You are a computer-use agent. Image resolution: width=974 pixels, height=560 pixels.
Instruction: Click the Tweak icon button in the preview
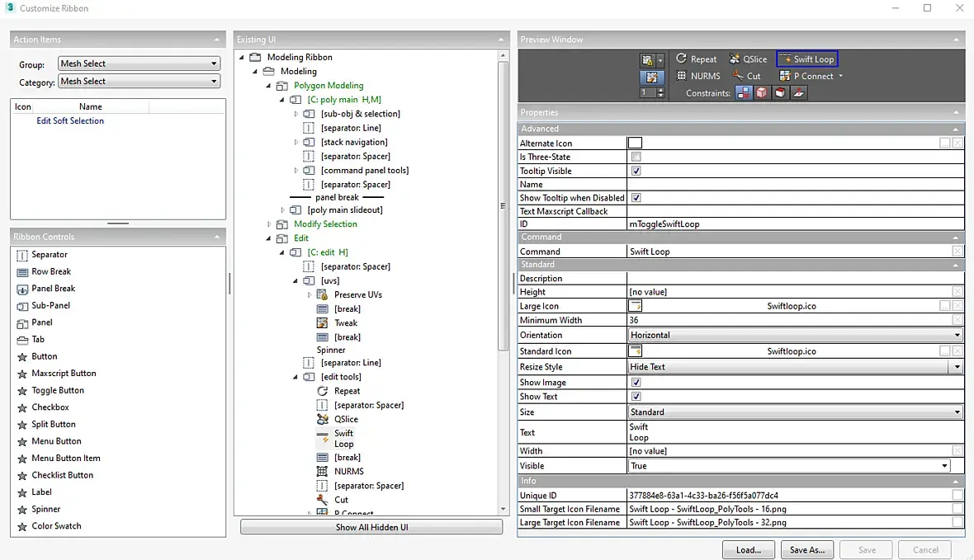pyautogui.click(x=651, y=77)
